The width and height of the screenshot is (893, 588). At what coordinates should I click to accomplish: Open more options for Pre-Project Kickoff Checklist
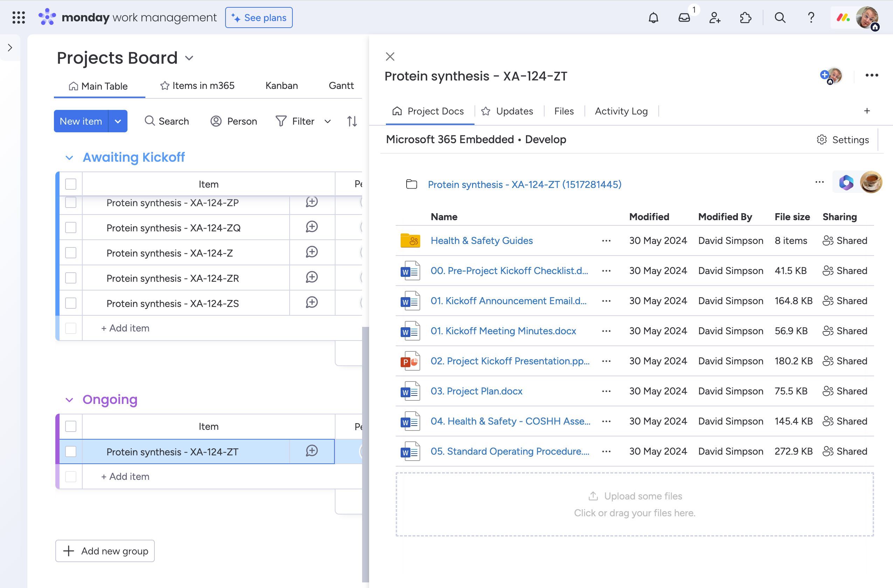tap(606, 271)
